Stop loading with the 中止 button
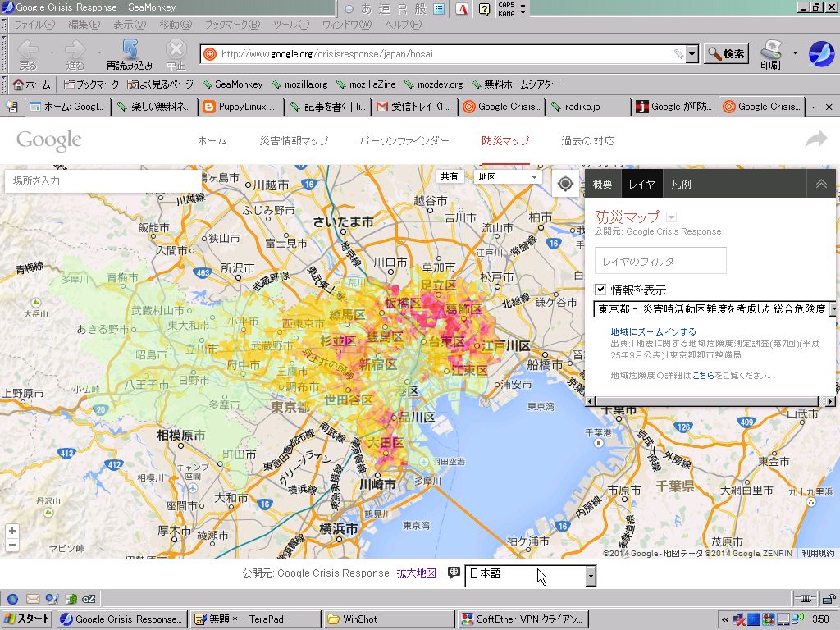Viewport: 840px width, 630px height. [176, 55]
